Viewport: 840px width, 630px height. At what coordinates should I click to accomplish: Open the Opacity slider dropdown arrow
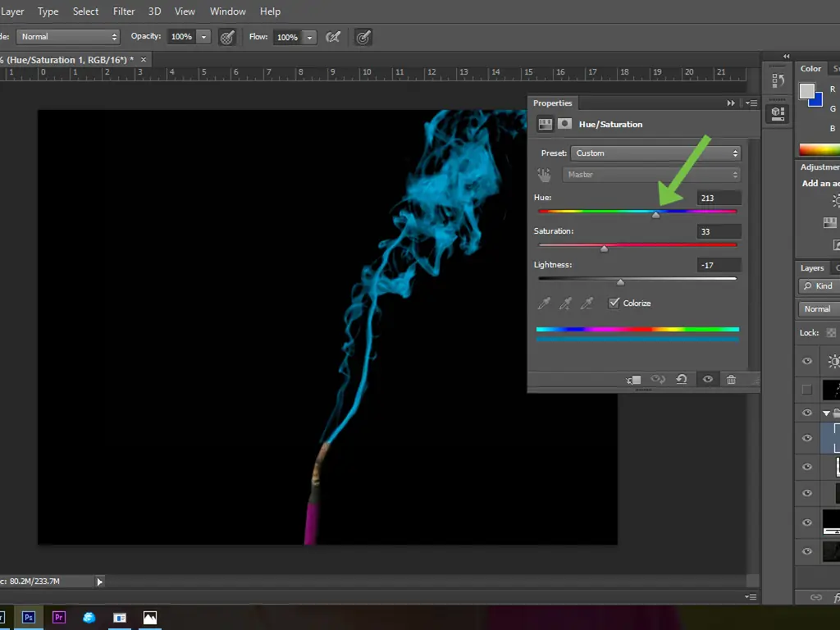[x=203, y=37]
